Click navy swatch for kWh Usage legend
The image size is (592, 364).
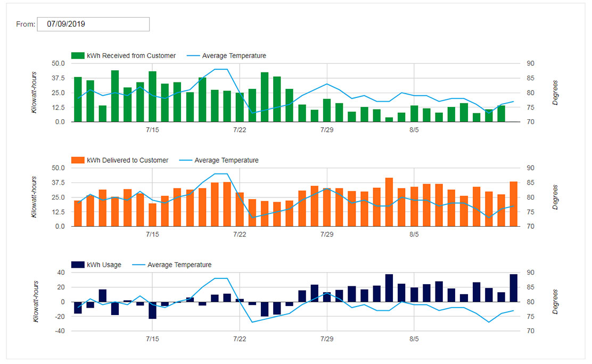coord(78,264)
